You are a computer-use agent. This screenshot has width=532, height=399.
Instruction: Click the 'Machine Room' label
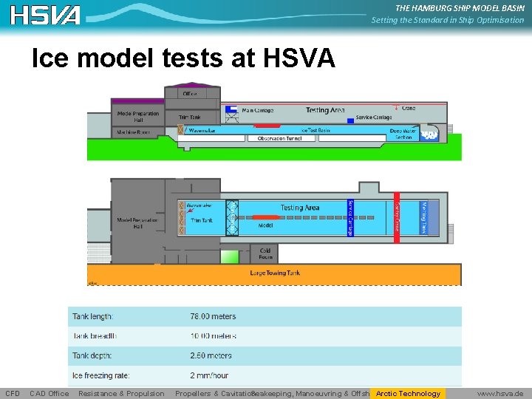click(133, 132)
